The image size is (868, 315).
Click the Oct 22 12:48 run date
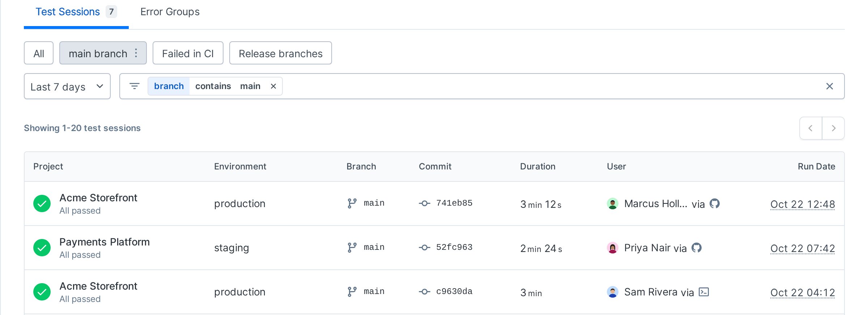pos(803,204)
